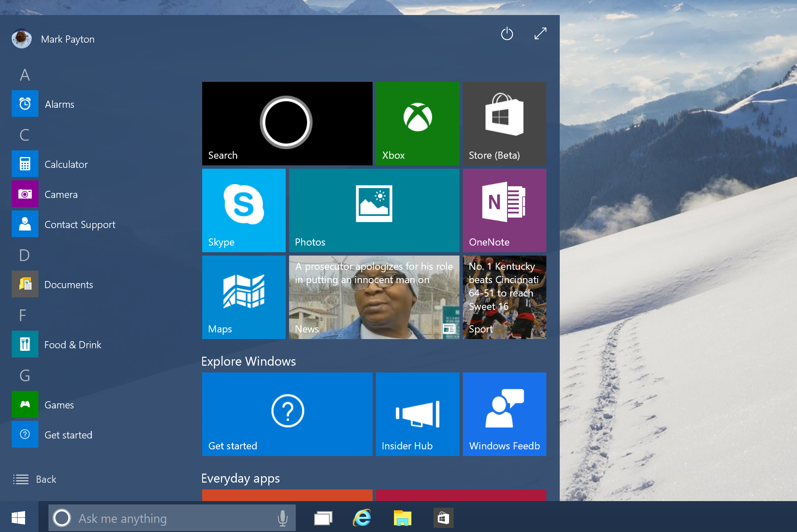The width and height of the screenshot is (797, 532).
Task: Click the Cortana circle in taskbar search
Action: (62, 518)
